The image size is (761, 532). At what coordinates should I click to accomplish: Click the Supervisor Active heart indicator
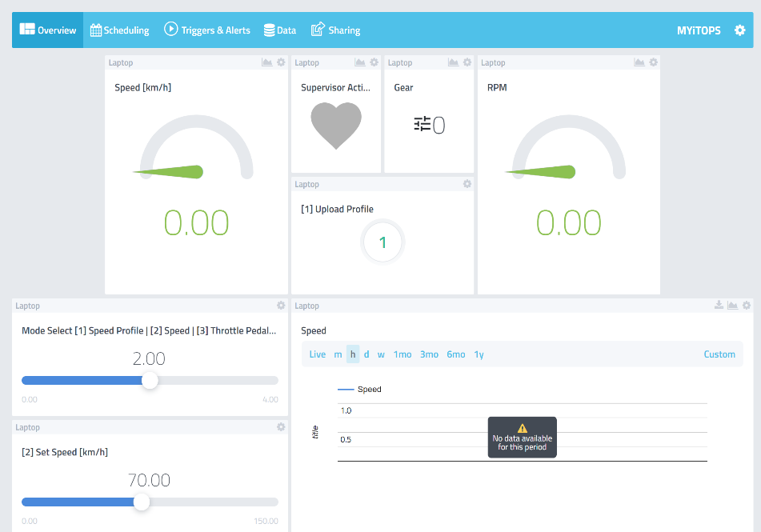coord(336,126)
